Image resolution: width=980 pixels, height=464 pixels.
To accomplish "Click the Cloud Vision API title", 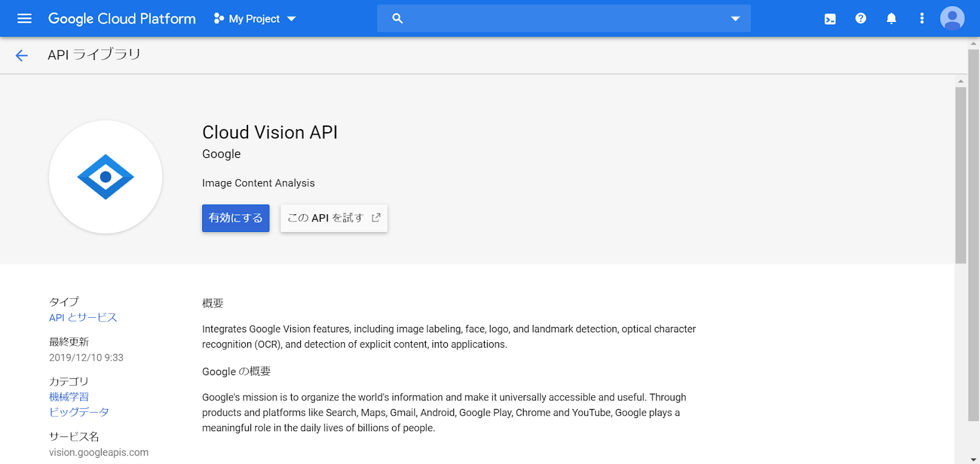I will (270, 132).
